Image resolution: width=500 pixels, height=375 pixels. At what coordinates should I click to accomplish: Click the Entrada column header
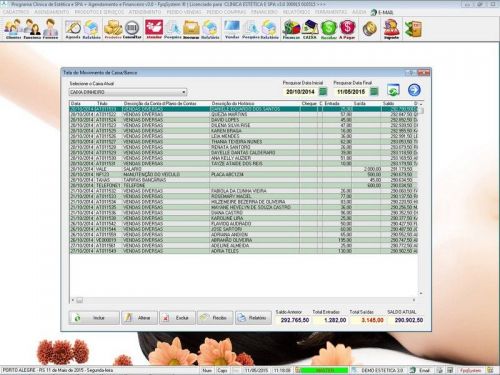coord(338,104)
